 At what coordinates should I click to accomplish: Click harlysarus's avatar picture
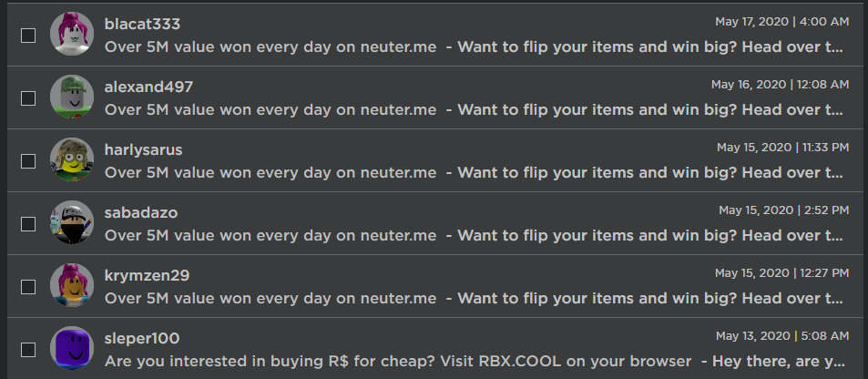point(72,160)
